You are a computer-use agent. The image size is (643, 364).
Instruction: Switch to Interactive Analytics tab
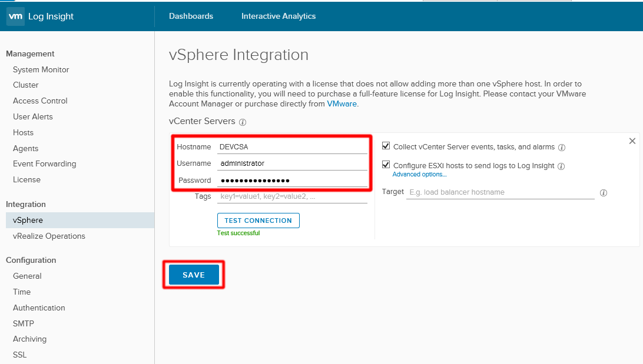coord(279,16)
